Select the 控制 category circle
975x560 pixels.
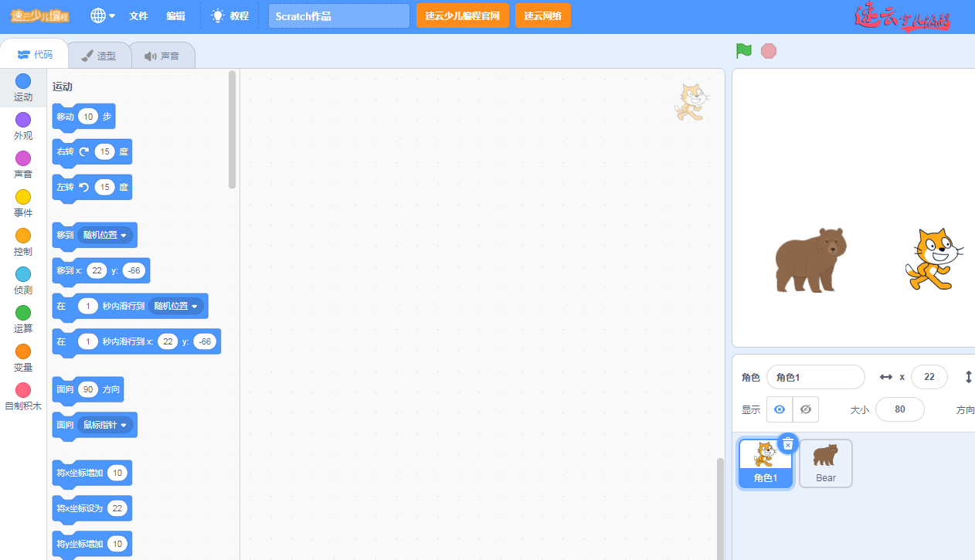click(23, 236)
